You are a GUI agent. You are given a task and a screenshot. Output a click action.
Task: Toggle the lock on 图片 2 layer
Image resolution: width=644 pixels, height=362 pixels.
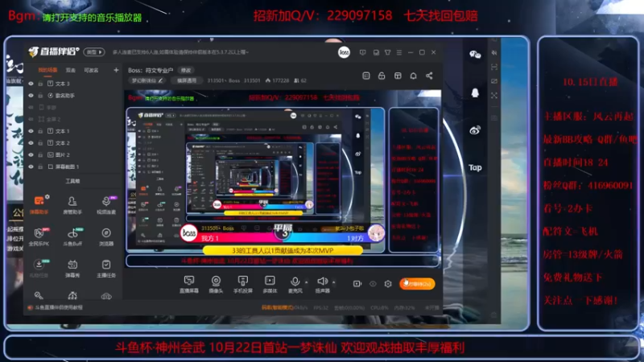(x=40, y=154)
